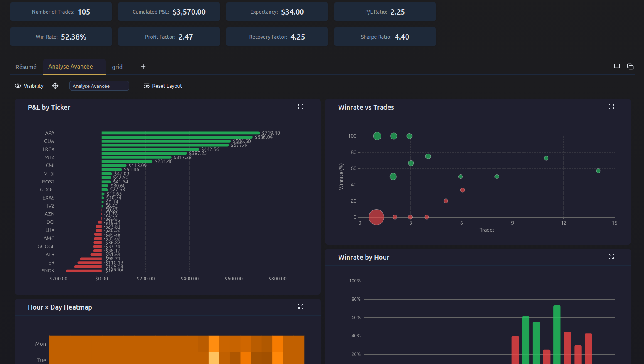Screen dimensions: 644x364
Task: Toggle Visibility eye option
Action: [x=29, y=86]
